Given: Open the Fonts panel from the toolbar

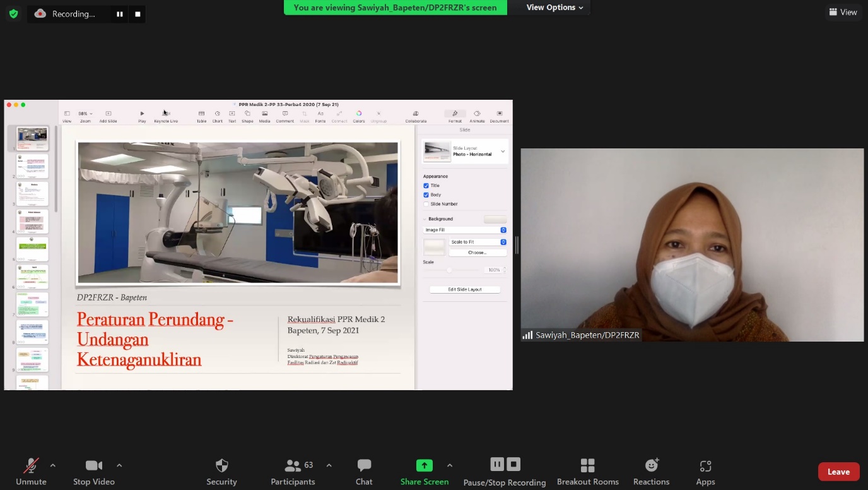Looking at the screenshot, I should pos(320,116).
